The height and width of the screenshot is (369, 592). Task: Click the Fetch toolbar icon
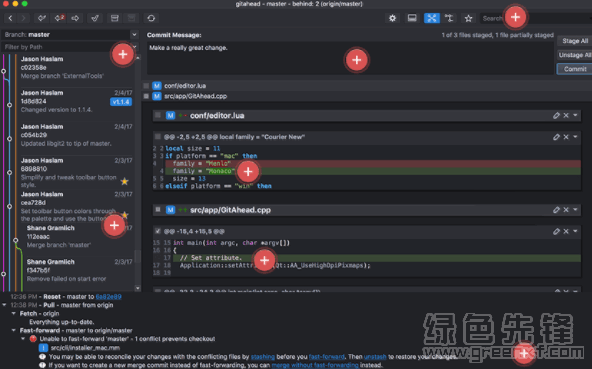[42, 18]
